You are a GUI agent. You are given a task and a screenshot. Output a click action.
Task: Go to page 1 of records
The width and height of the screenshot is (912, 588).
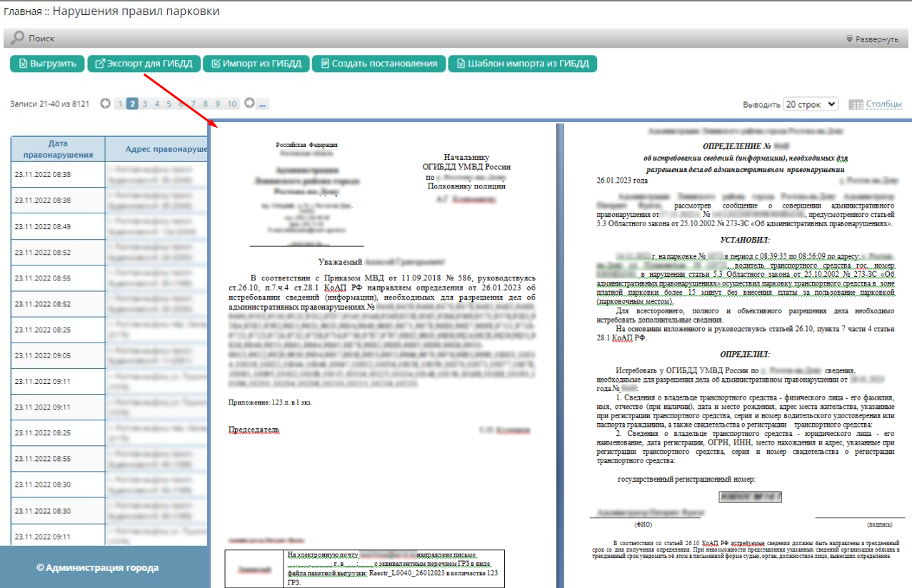(120, 104)
